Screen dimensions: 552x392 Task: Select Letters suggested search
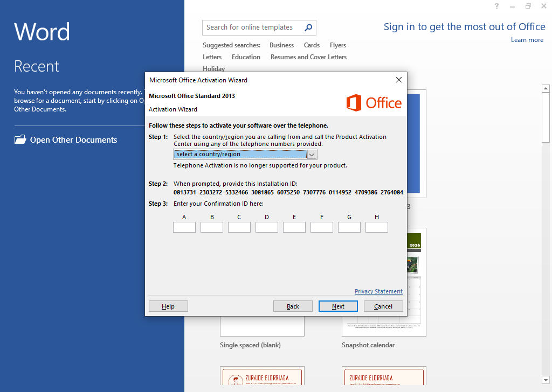pyautogui.click(x=212, y=57)
